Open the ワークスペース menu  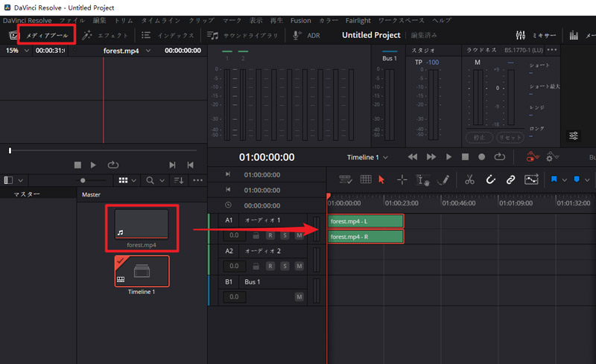[402, 21]
